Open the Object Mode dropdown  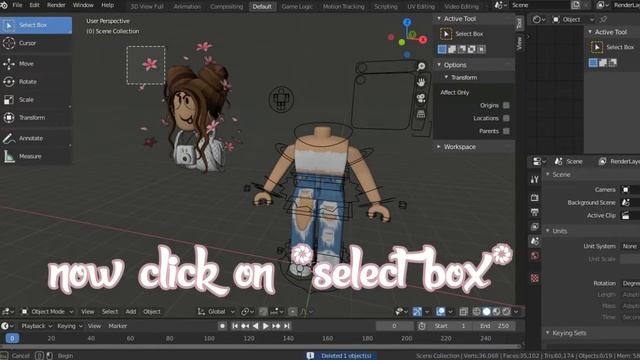click(47, 312)
